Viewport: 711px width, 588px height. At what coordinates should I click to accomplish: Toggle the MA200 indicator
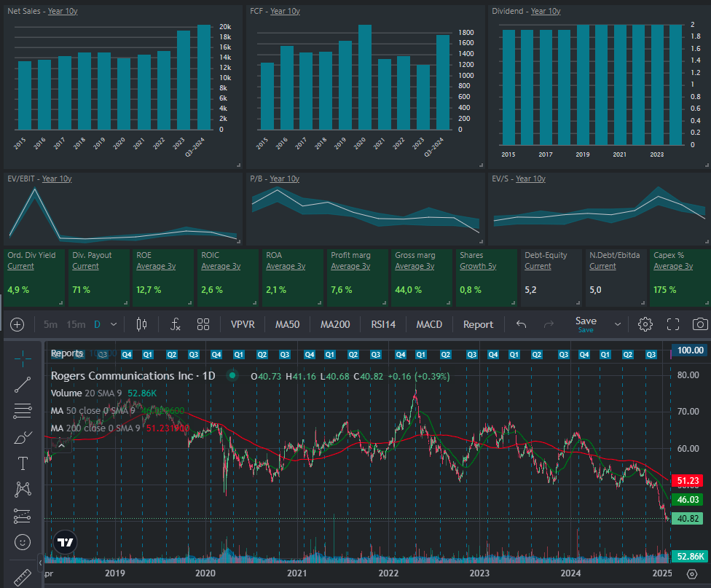point(336,324)
